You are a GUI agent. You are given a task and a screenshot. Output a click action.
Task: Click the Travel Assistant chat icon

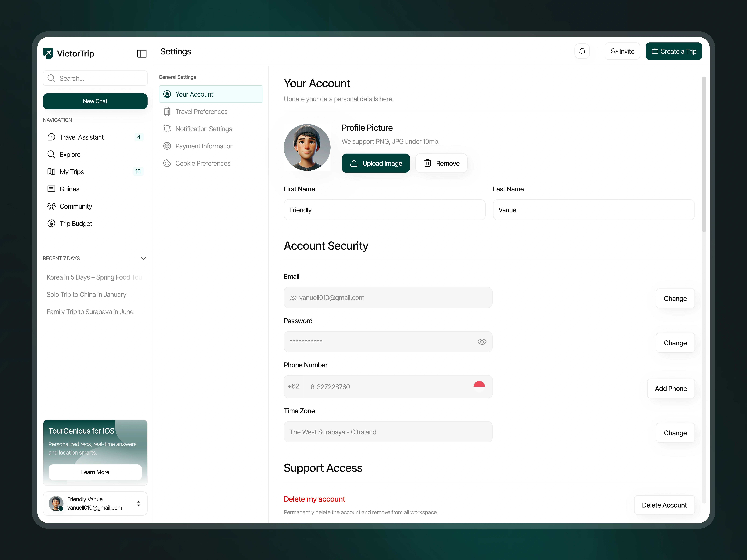tap(51, 137)
